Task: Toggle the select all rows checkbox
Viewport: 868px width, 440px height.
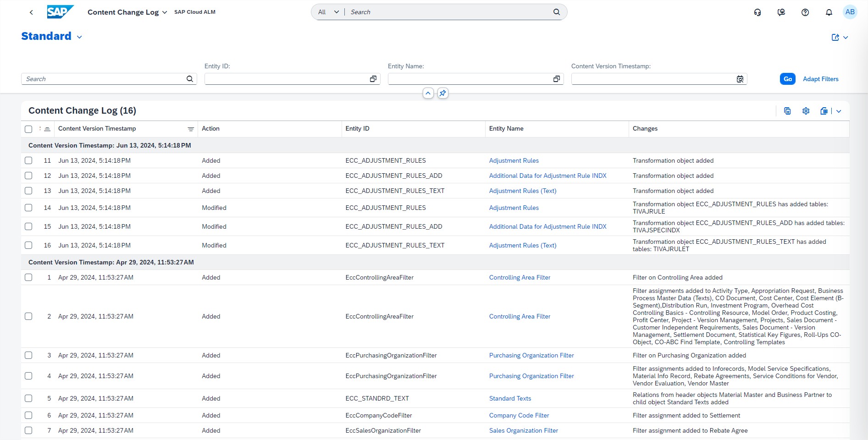Action: (x=28, y=129)
